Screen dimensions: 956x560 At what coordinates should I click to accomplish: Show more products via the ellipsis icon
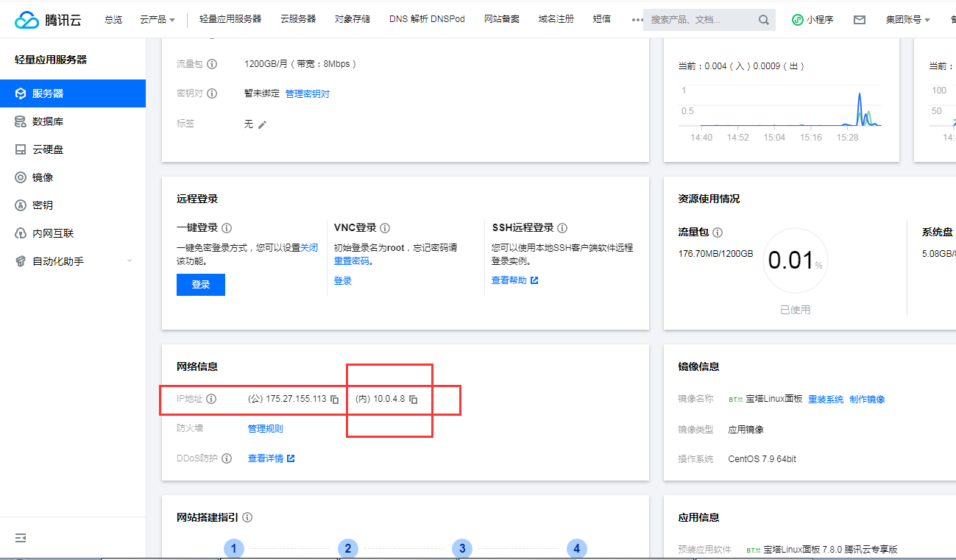tap(637, 19)
